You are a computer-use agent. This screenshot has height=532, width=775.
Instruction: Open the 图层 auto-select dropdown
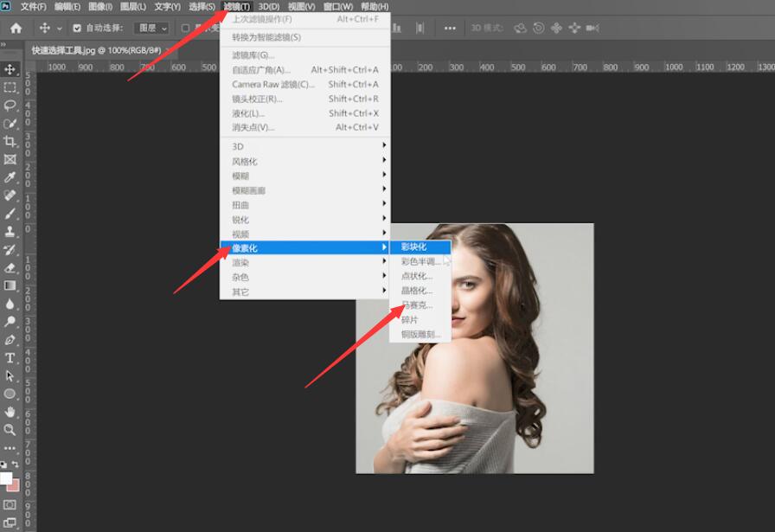[x=151, y=29]
